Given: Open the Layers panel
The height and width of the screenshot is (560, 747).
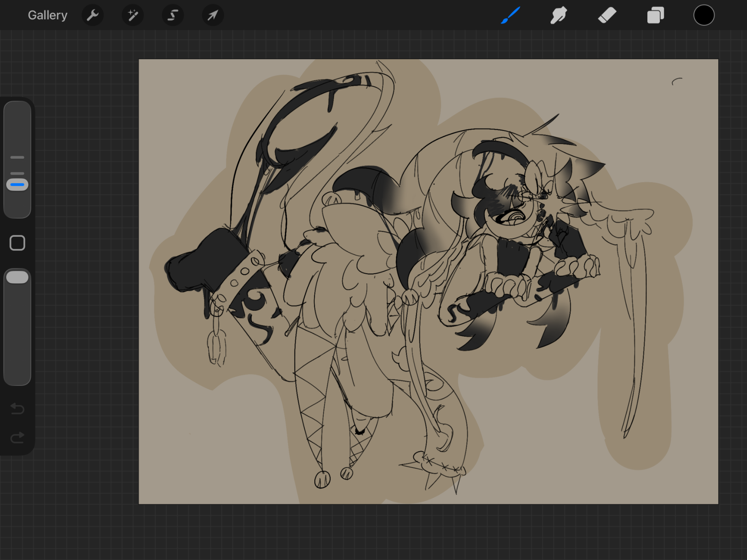Looking at the screenshot, I should (x=656, y=16).
